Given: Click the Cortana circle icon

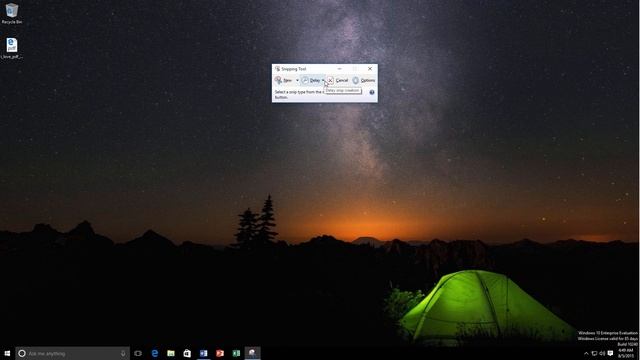Looking at the screenshot, I should click(x=22, y=353).
